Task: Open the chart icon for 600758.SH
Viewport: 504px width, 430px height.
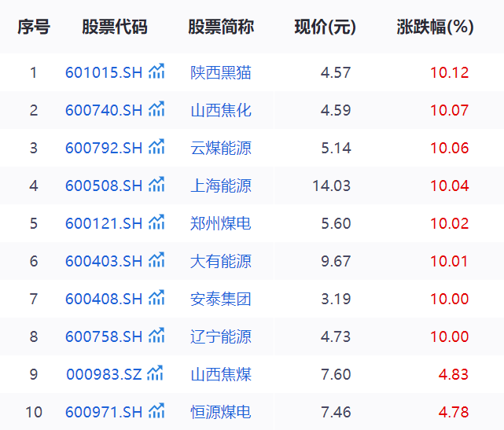Action: (156, 336)
